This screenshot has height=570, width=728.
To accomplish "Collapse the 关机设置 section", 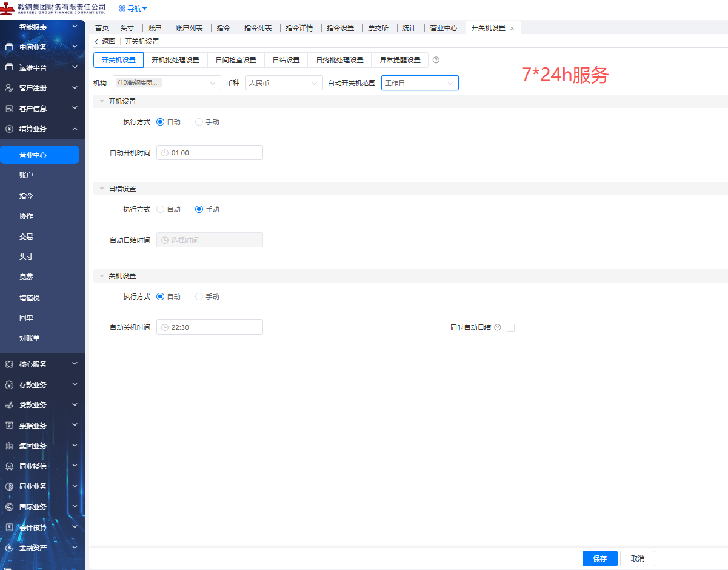I will point(102,276).
